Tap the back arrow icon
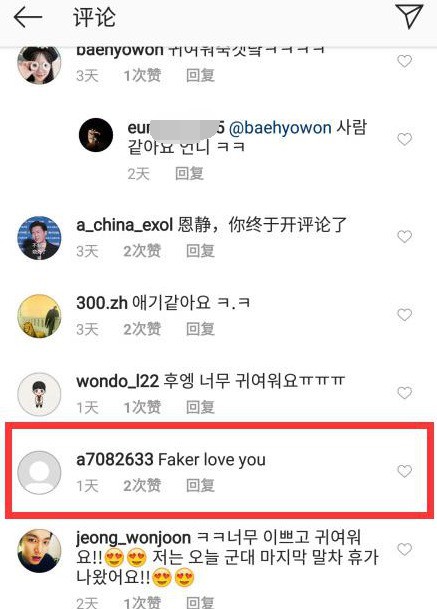Image resolution: width=437 pixels, height=609 pixels. point(28,17)
